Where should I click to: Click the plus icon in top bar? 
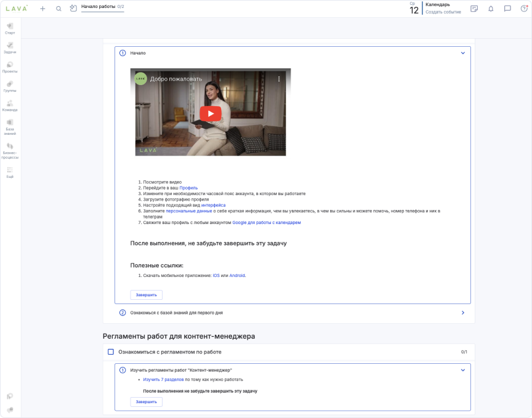pos(42,9)
